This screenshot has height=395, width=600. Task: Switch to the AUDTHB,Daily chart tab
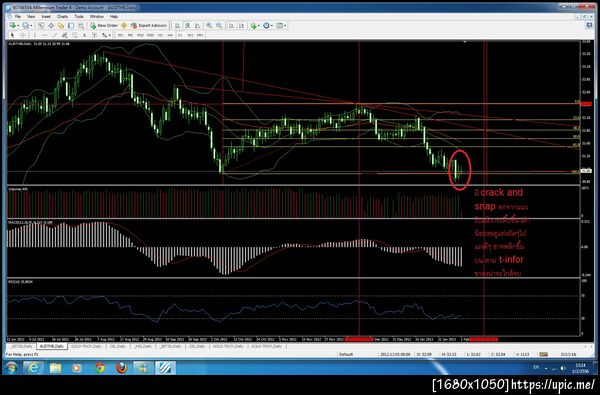(52, 346)
